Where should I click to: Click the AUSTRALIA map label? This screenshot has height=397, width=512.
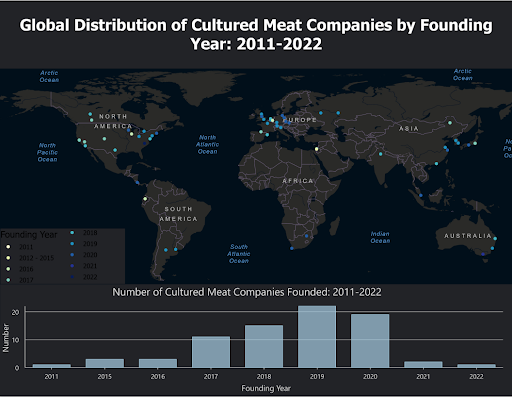468,236
